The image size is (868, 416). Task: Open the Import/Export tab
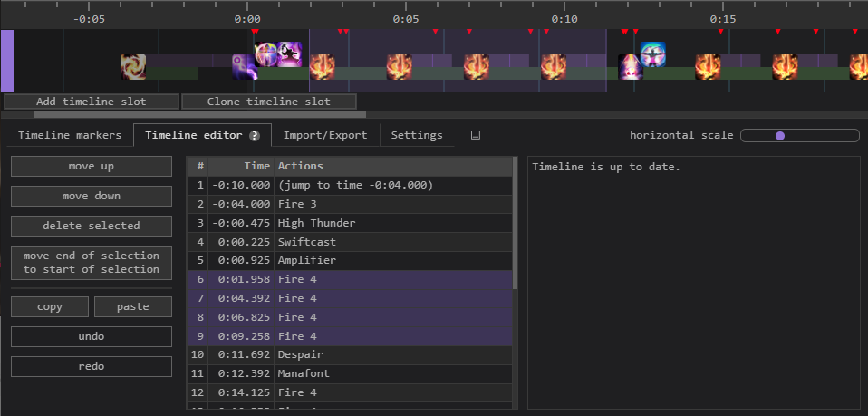tap(325, 135)
